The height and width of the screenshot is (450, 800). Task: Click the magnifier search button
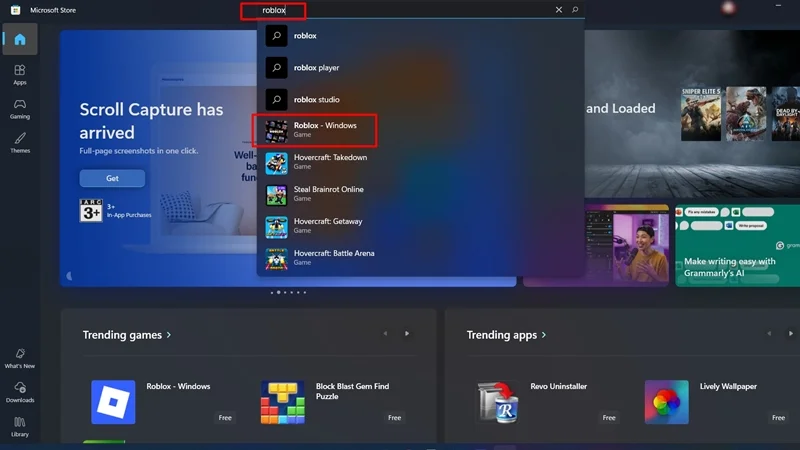pyautogui.click(x=575, y=10)
